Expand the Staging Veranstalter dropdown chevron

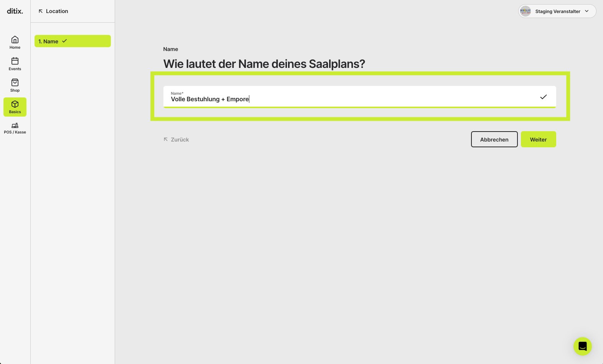tap(587, 11)
